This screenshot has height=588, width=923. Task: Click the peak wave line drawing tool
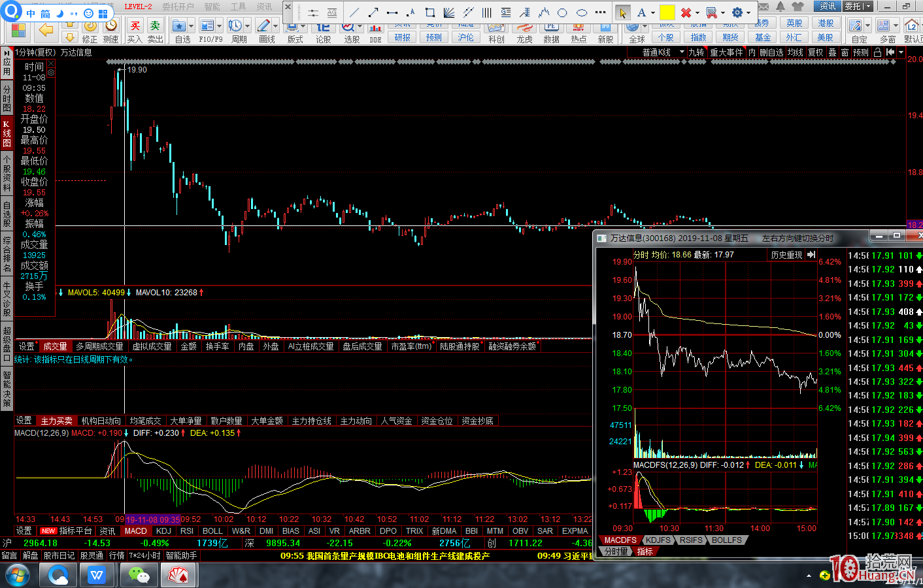pyautogui.click(x=543, y=12)
